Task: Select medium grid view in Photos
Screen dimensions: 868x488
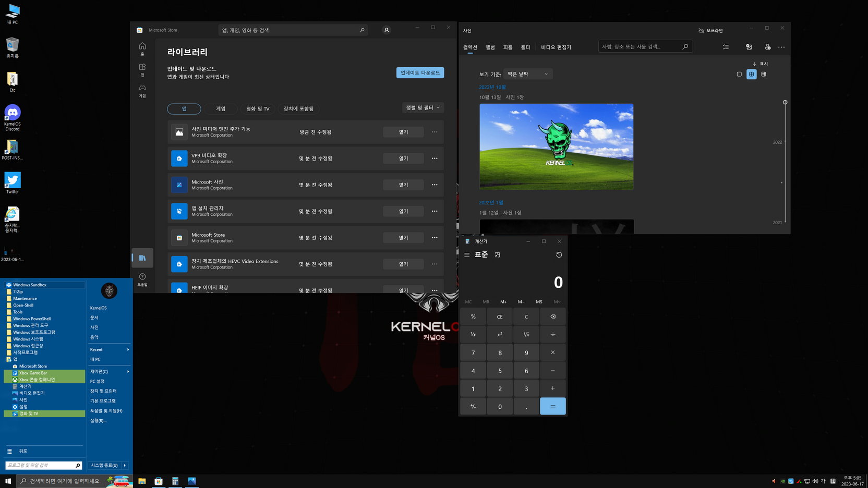Action: (x=752, y=74)
